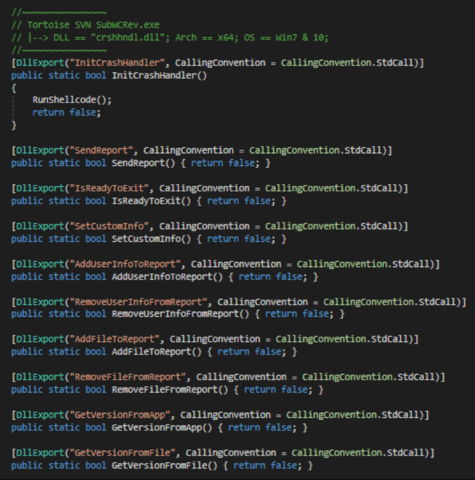The height and width of the screenshot is (480, 475).
Task: Click the RemoveFileFromReport() method name
Action: point(170,390)
